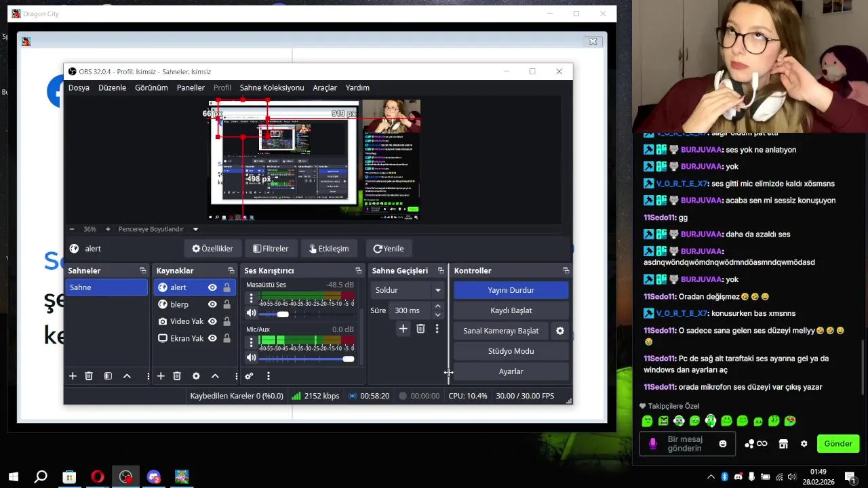Screen dimensions: 868x488
Task: Open chat settings gear icon
Action: [x=804, y=444]
